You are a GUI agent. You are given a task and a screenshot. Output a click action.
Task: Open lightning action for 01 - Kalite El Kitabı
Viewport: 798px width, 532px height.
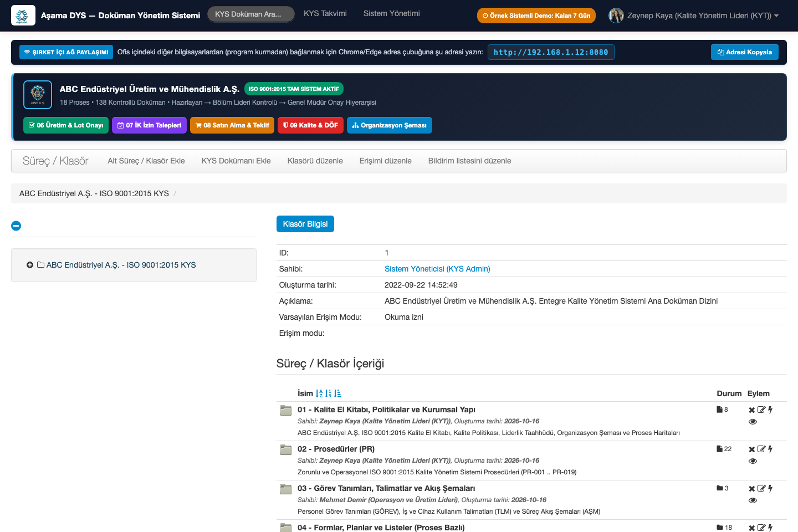[770, 410]
